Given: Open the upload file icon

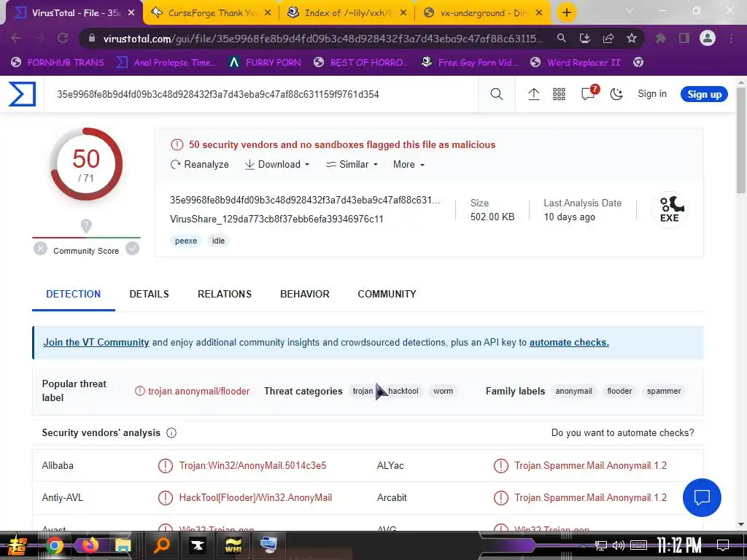Looking at the screenshot, I should click(533, 94).
